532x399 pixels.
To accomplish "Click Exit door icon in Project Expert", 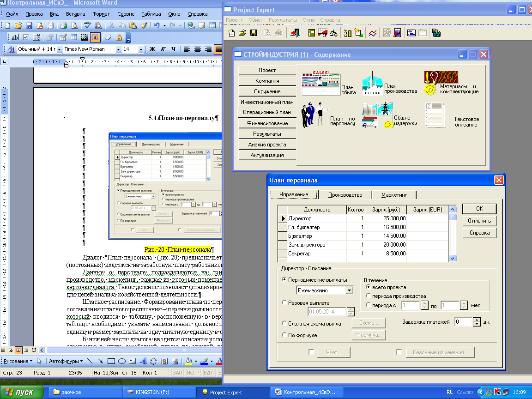I will (x=295, y=33).
